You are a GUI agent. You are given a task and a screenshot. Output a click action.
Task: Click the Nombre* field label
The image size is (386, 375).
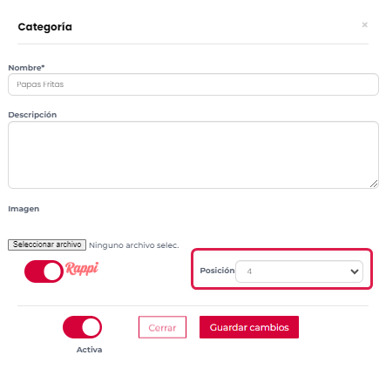[x=26, y=68]
